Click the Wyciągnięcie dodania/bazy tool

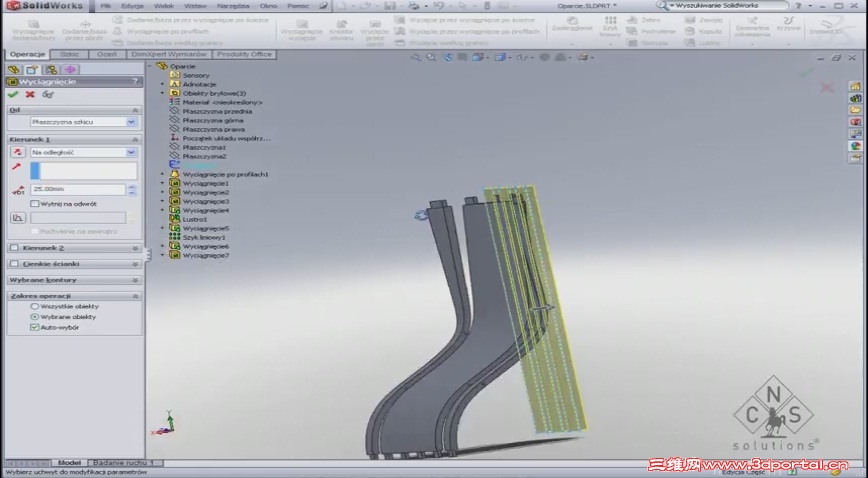pyautogui.click(x=33, y=30)
